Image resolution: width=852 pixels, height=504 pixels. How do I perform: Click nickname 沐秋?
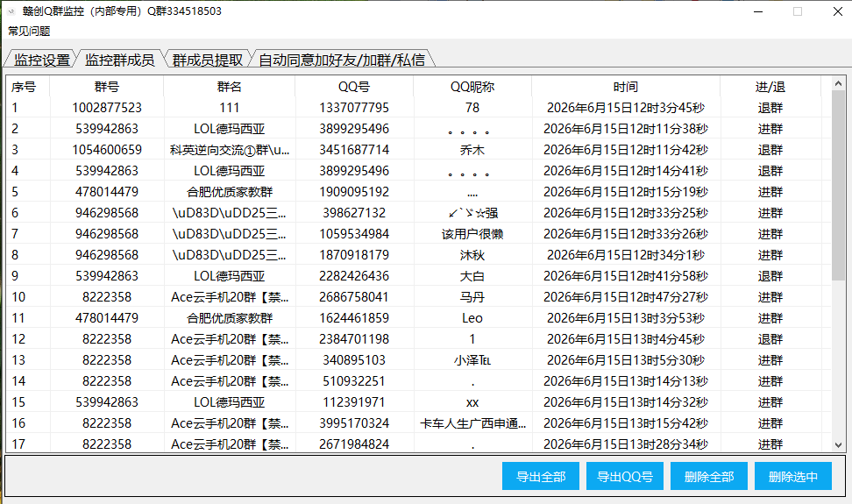coord(472,255)
